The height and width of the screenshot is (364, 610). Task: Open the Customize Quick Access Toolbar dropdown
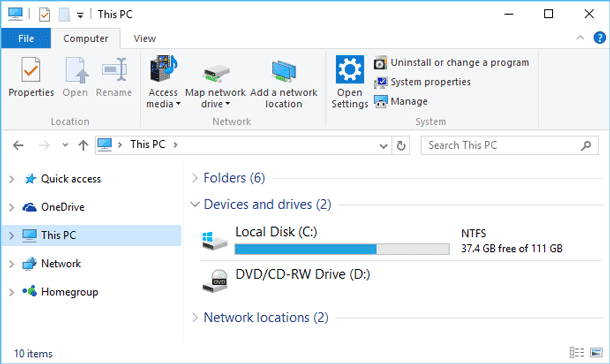[80, 16]
